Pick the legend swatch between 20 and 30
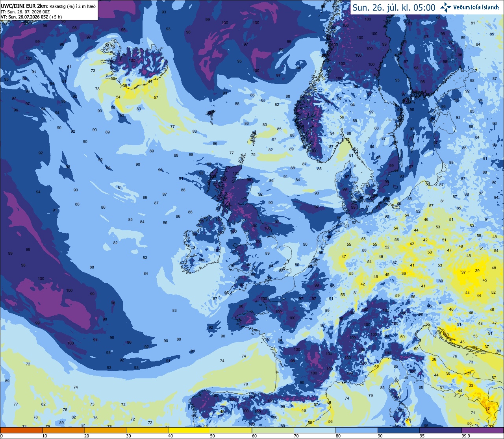Screen dimensions: 504x439 pyautogui.click(x=105, y=430)
